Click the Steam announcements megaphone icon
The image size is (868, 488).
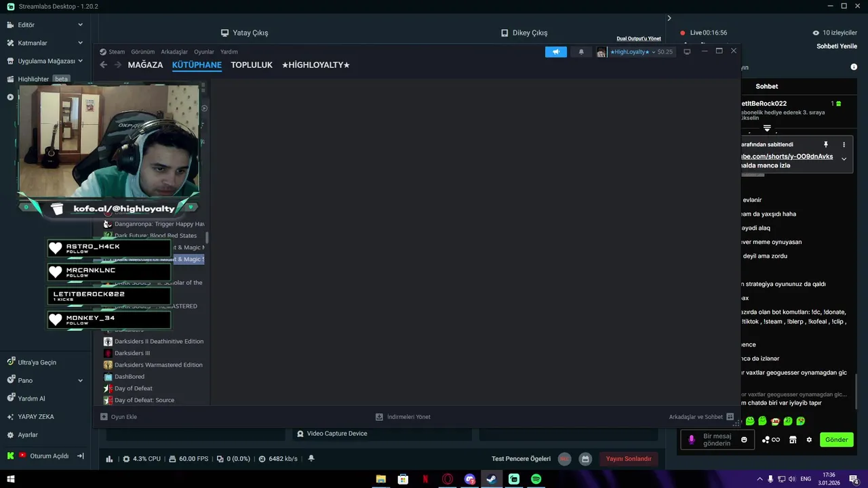(x=555, y=52)
